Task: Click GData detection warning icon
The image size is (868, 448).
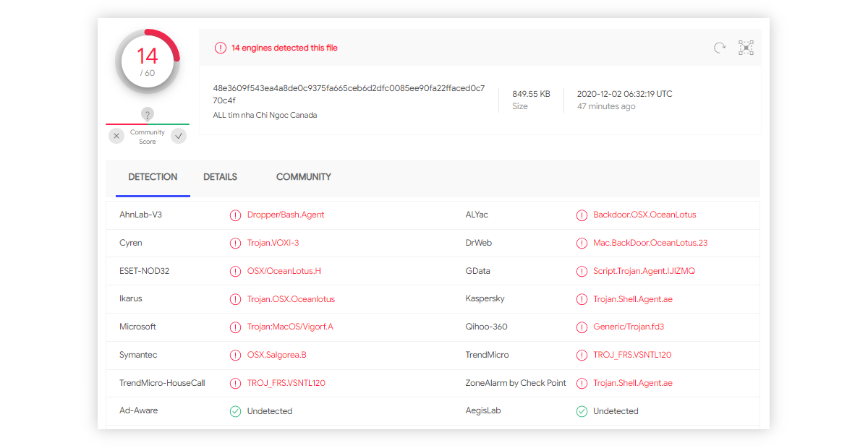Action: click(582, 272)
